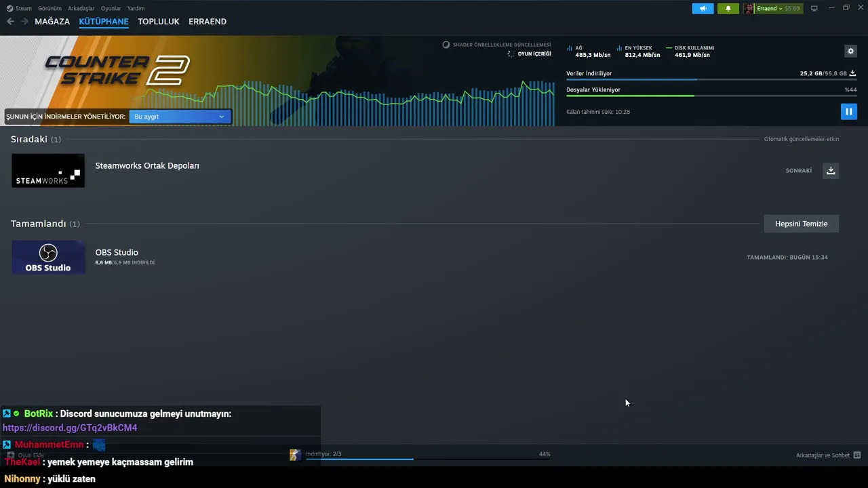Select the OBS Studio title
This screenshot has height=488, width=868.
(117, 252)
